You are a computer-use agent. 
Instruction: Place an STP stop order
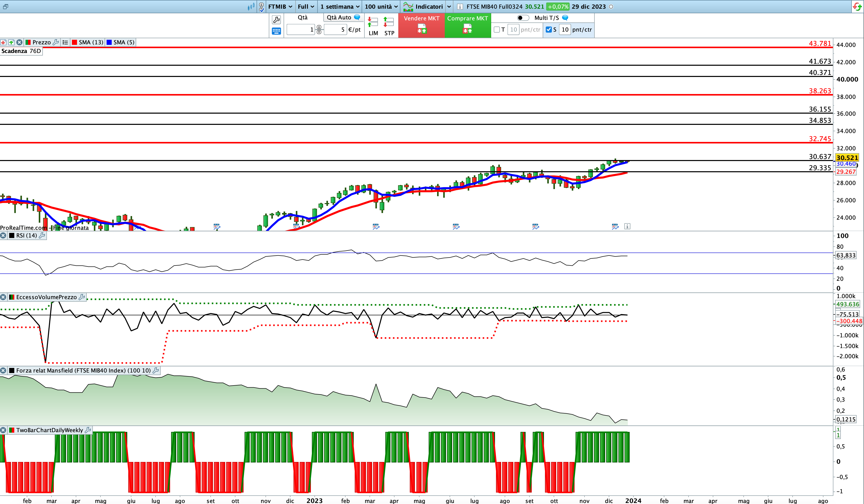[389, 26]
